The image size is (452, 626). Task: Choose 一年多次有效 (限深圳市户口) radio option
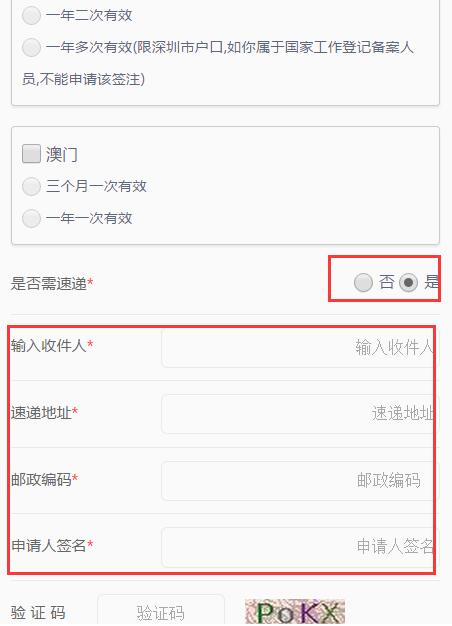[x=31, y=48]
